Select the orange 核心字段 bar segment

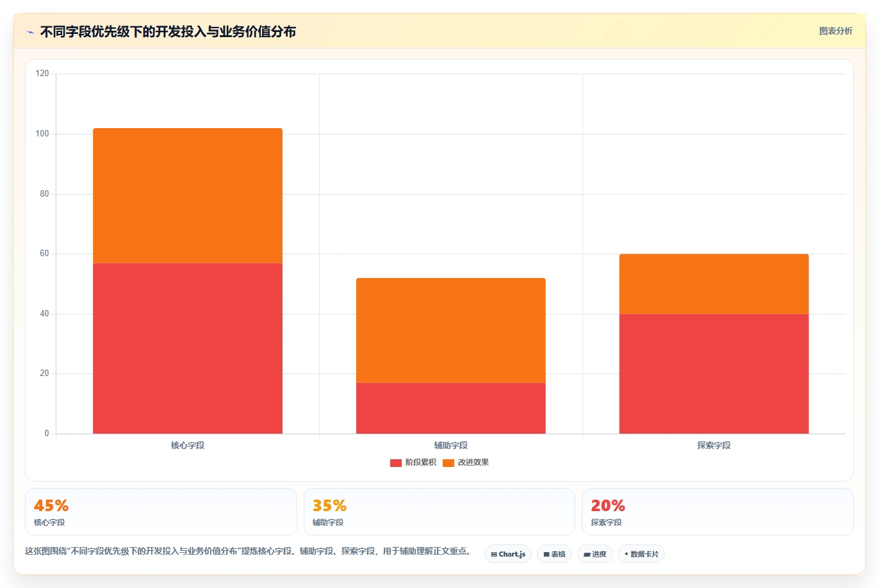[188, 195]
